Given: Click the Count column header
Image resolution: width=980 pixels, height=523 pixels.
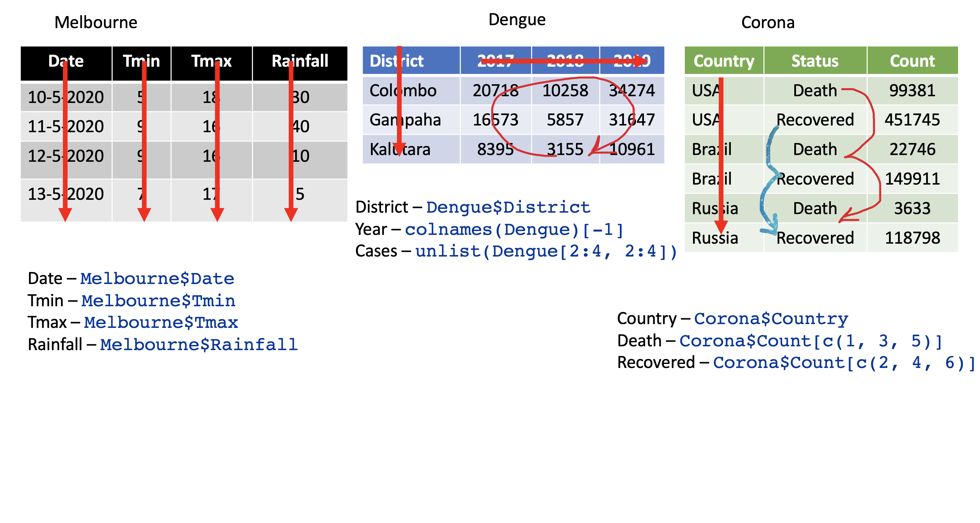Looking at the screenshot, I should [912, 61].
